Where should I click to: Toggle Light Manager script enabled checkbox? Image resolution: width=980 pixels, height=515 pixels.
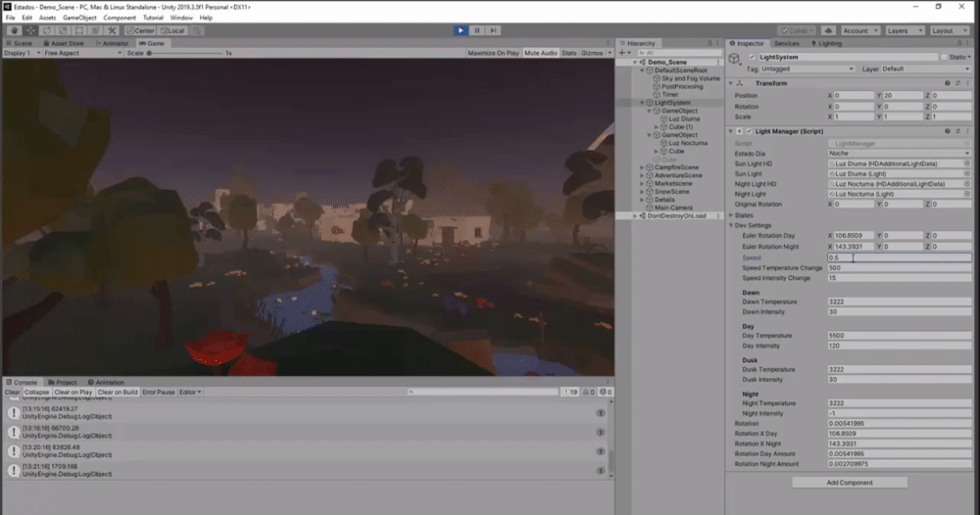(x=749, y=131)
